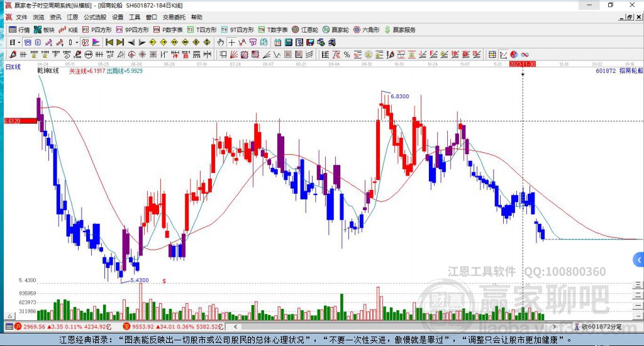
Task: Click the infinity symbol icon
Action: [525, 55]
